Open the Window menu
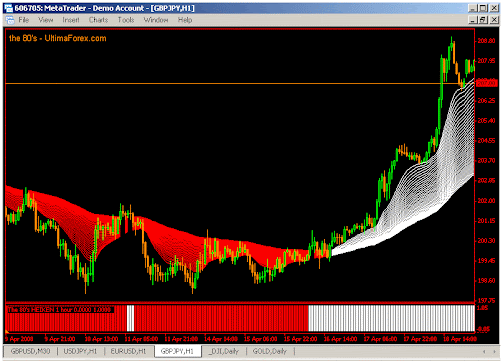503x361 pixels. point(156,20)
